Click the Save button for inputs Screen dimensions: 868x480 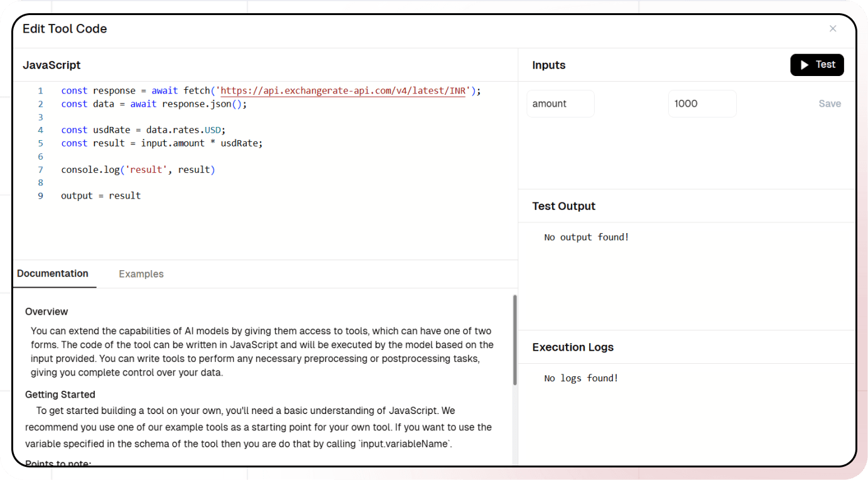[x=829, y=104]
